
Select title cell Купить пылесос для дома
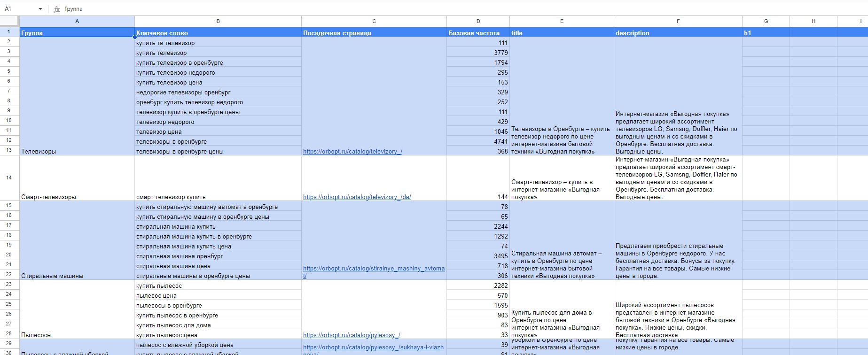562,310
